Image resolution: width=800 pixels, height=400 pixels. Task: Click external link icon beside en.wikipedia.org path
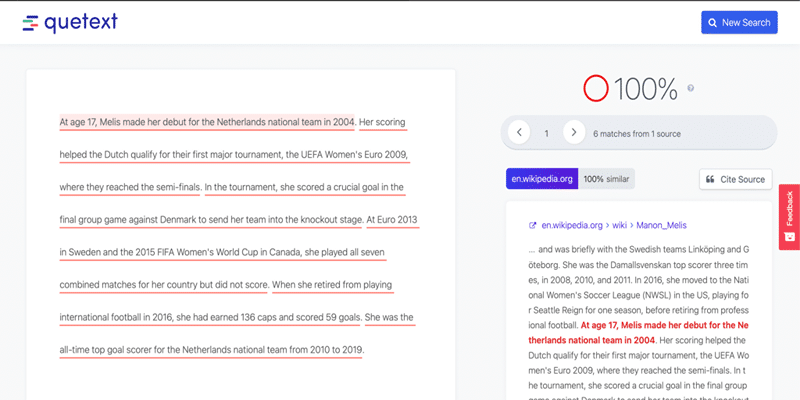tap(532, 226)
